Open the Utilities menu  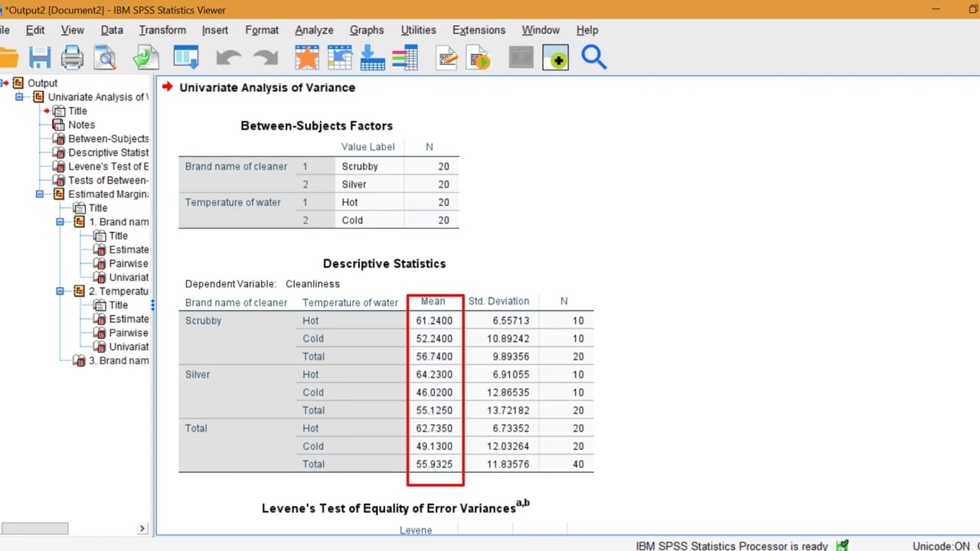coord(418,30)
